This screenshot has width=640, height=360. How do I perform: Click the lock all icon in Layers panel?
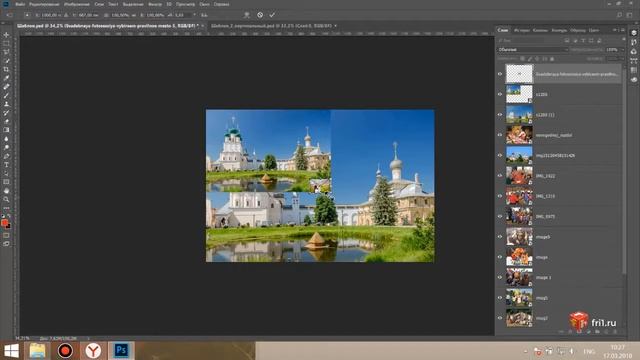(x=552, y=59)
